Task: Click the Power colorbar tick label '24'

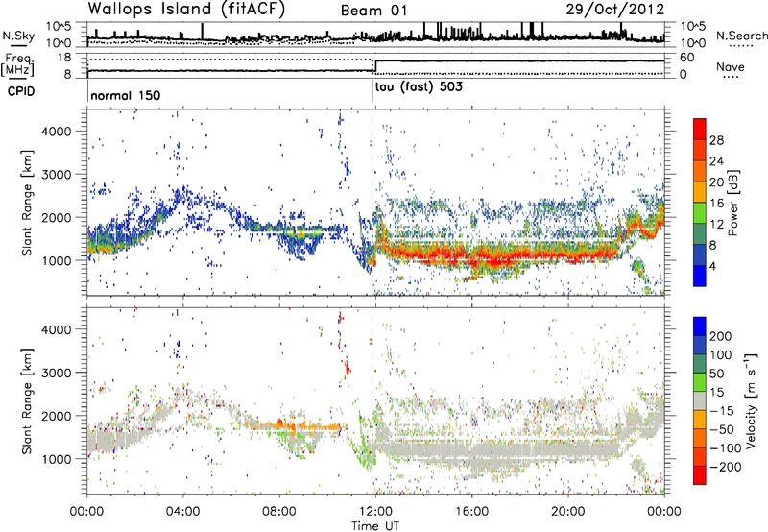Action: pyautogui.click(x=716, y=161)
